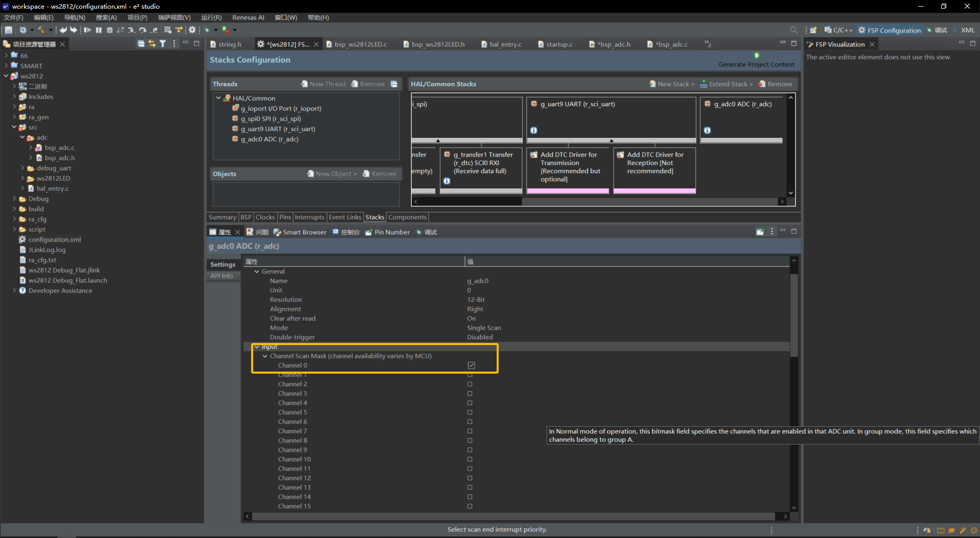Check the Channel 11 checkbox

[x=470, y=469]
